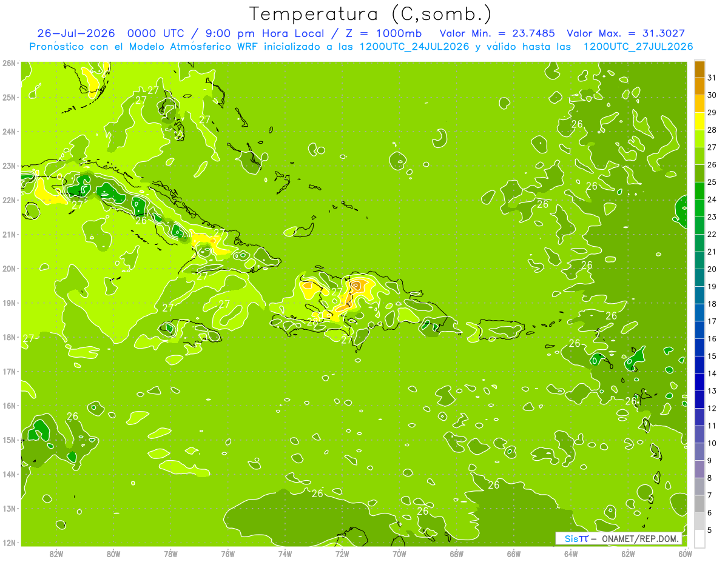The width and height of the screenshot is (728, 562).
Task: Click the '16N' latitude axis label
Action: point(9,406)
